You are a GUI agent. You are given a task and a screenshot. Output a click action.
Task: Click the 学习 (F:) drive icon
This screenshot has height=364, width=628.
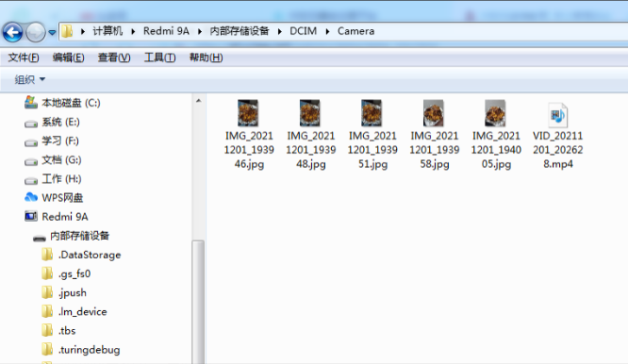point(31,142)
